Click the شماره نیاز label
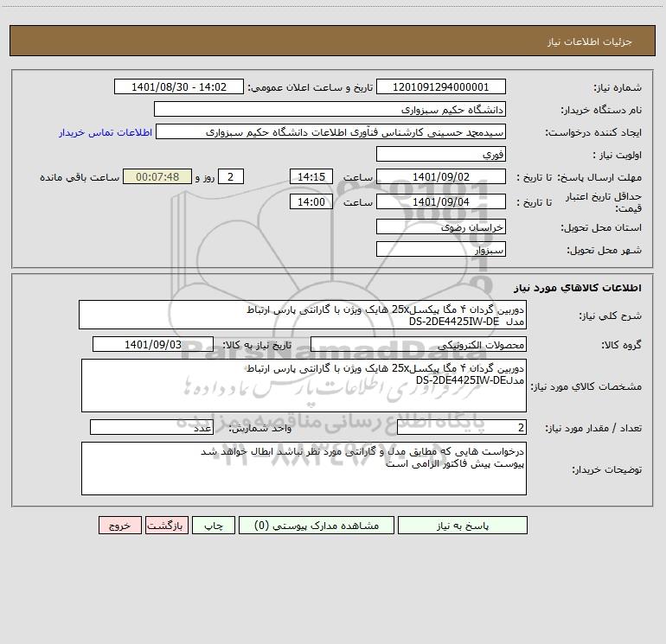Image resolution: width=666 pixels, height=644 pixels. click(618, 87)
